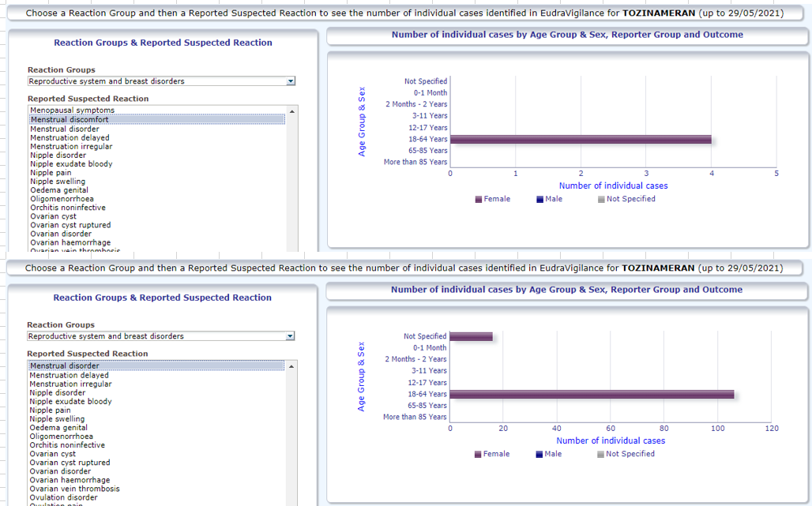Open the Reaction Groups dropdown in the upper panel
The width and height of the screenshot is (812, 506).
(x=291, y=81)
